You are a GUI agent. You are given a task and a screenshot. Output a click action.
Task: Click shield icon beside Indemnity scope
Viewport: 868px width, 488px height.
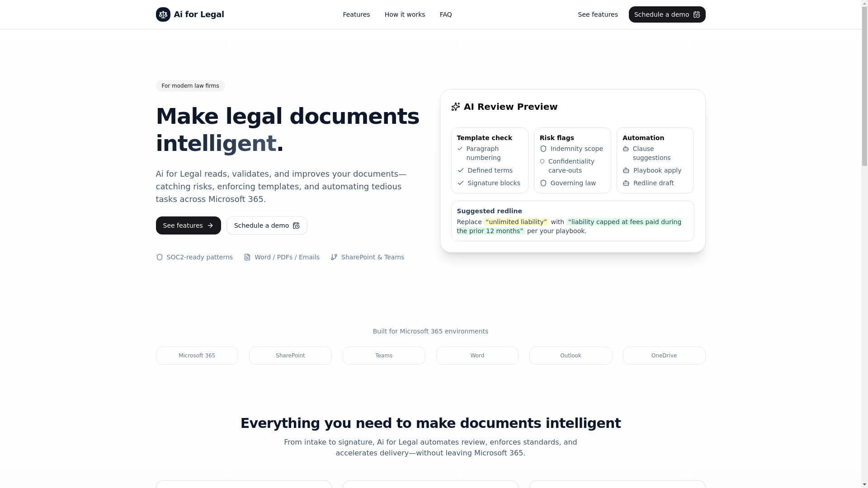543,149
